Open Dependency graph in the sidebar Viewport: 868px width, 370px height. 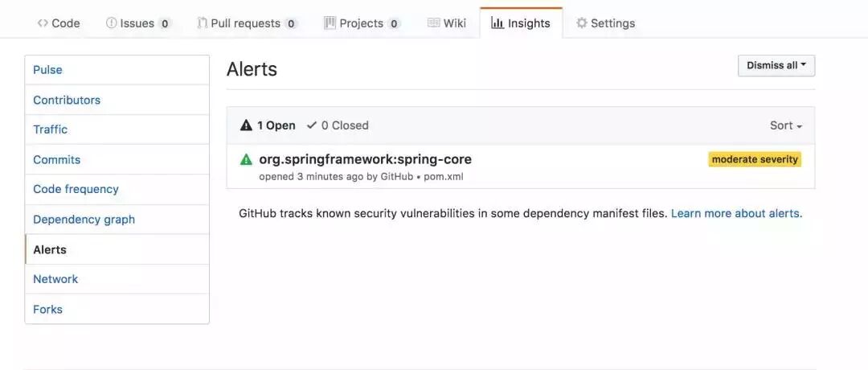117,220
